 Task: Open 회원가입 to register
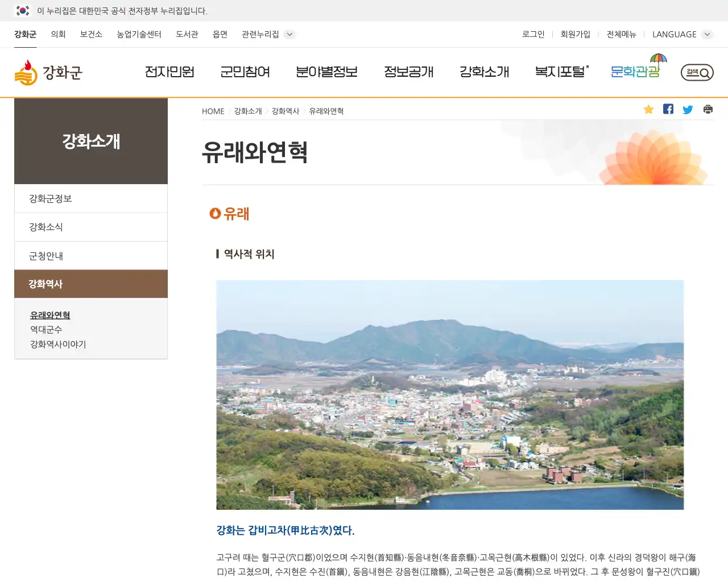tap(575, 34)
